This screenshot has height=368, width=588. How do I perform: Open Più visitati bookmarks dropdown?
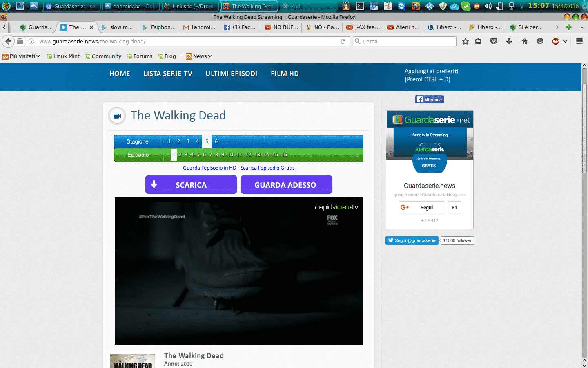pos(21,56)
